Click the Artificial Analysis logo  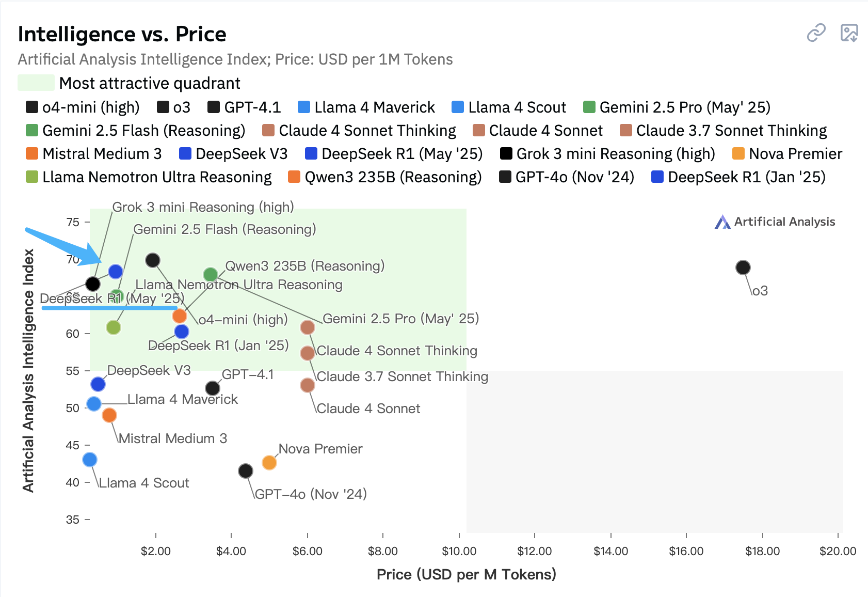tap(775, 222)
